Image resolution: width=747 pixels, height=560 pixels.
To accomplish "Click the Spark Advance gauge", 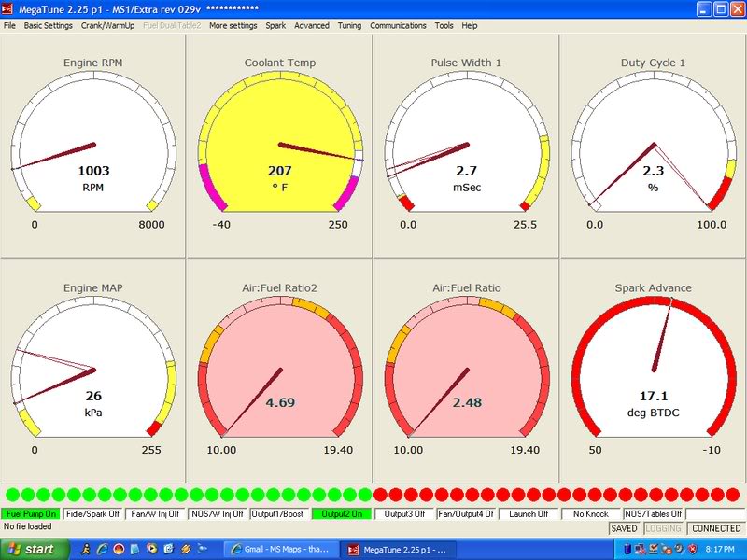I will click(x=653, y=371).
